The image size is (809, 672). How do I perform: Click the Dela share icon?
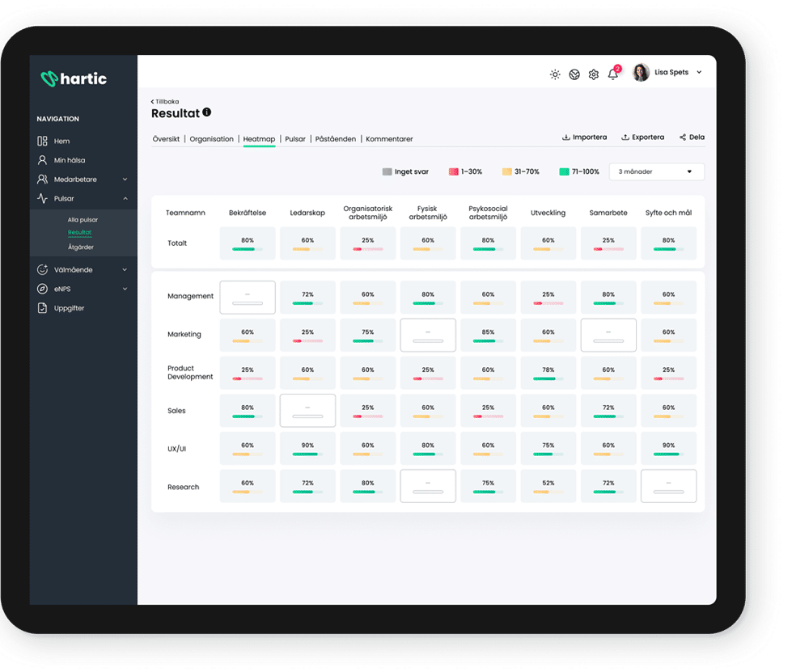click(683, 137)
